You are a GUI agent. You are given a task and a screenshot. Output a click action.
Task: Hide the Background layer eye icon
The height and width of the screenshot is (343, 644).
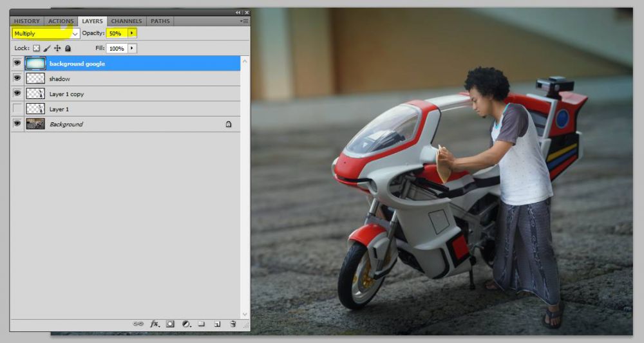(17, 124)
